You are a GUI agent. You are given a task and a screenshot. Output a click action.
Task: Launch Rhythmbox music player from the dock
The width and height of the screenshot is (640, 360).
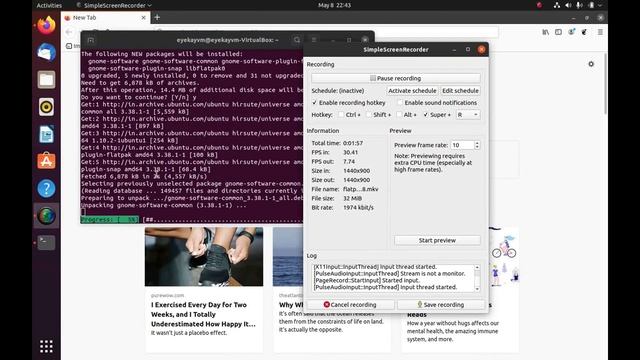click(46, 107)
